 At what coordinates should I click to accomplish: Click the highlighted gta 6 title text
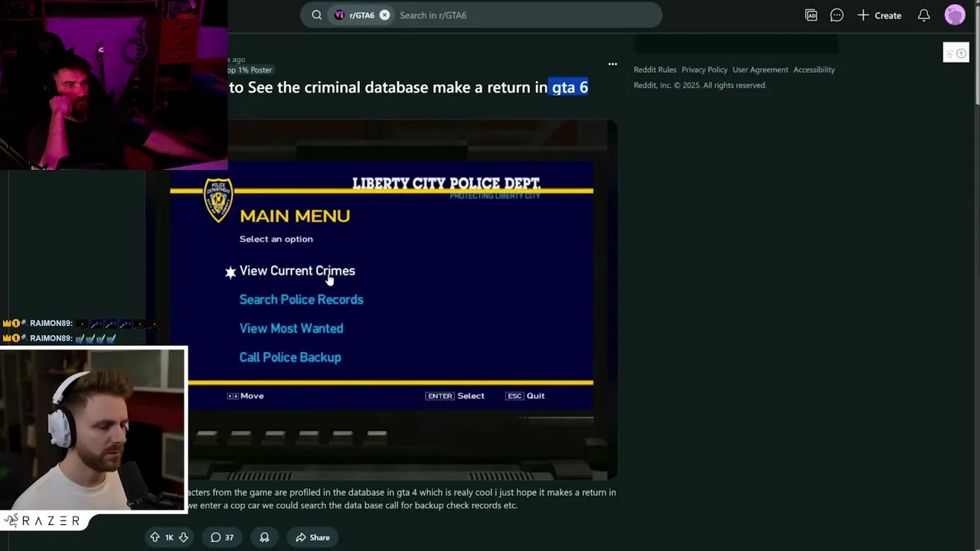pos(570,87)
